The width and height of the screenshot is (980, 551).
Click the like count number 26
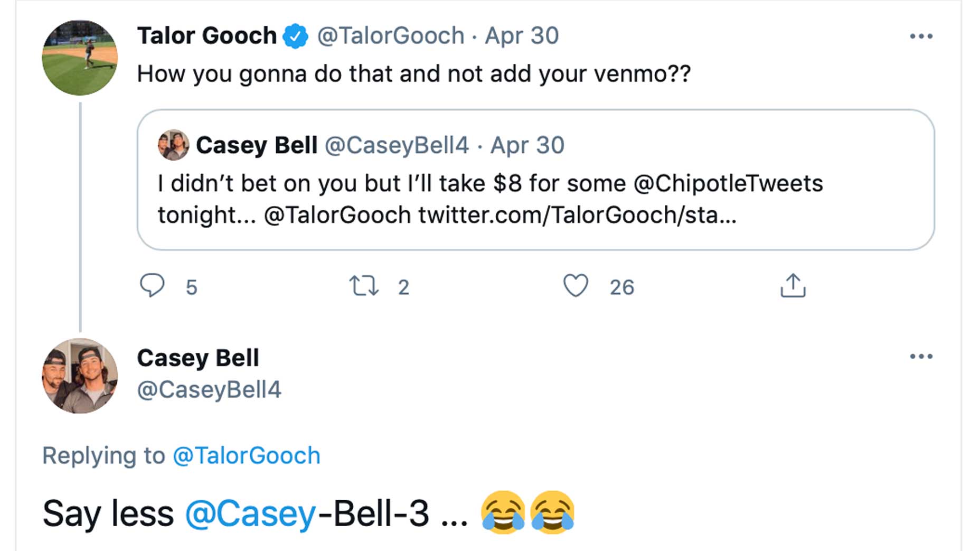tap(621, 287)
